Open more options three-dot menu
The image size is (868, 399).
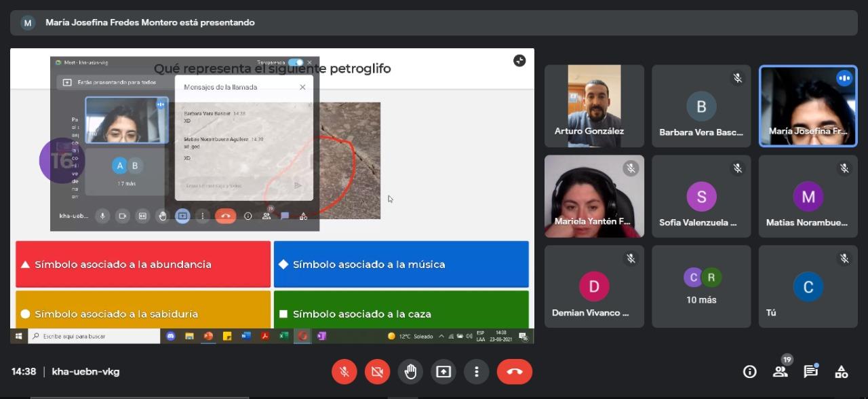click(477, 372)
